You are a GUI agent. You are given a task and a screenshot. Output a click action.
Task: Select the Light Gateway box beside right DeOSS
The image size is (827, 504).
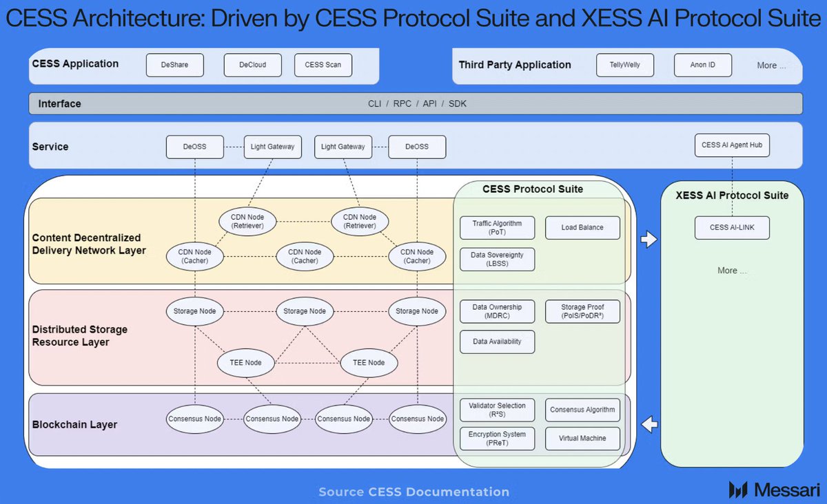(343, 147)
